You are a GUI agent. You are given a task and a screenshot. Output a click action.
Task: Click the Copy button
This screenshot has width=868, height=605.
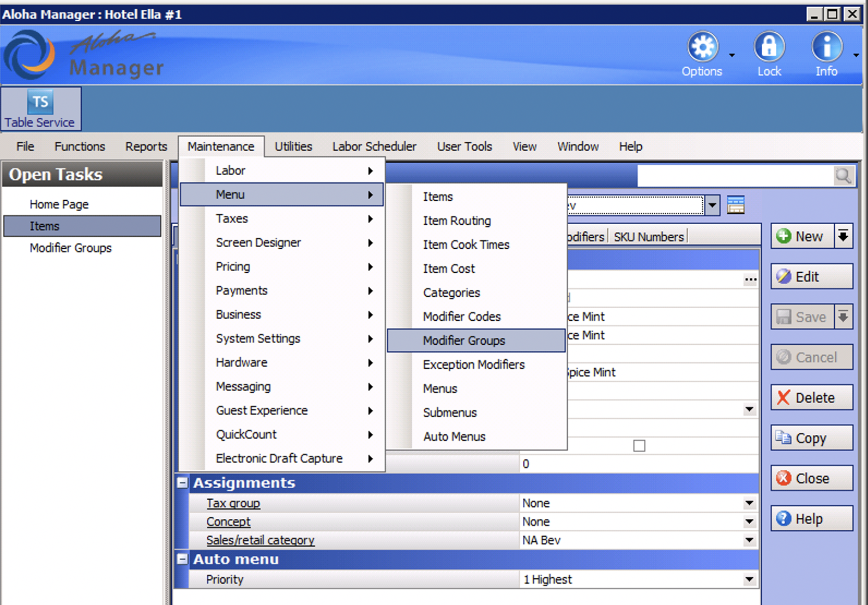[x=812, y=438]
